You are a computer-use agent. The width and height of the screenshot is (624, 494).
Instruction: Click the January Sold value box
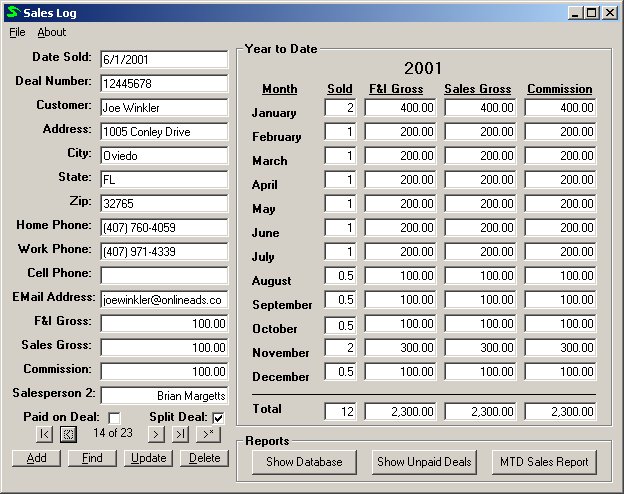[340, 107]
